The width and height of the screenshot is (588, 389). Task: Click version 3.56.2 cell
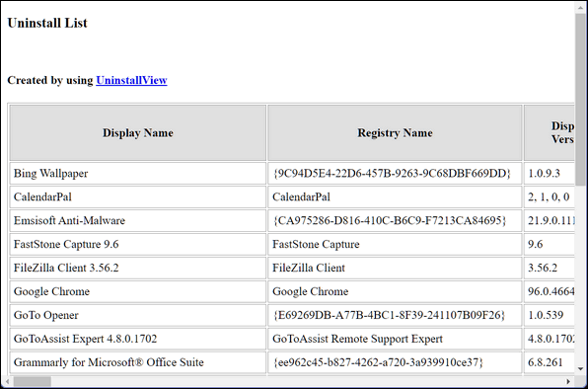pos(549,268)
